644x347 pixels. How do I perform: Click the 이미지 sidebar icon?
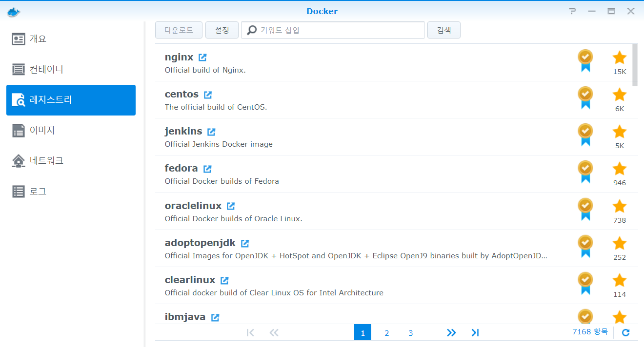click(x=19, y=130)
